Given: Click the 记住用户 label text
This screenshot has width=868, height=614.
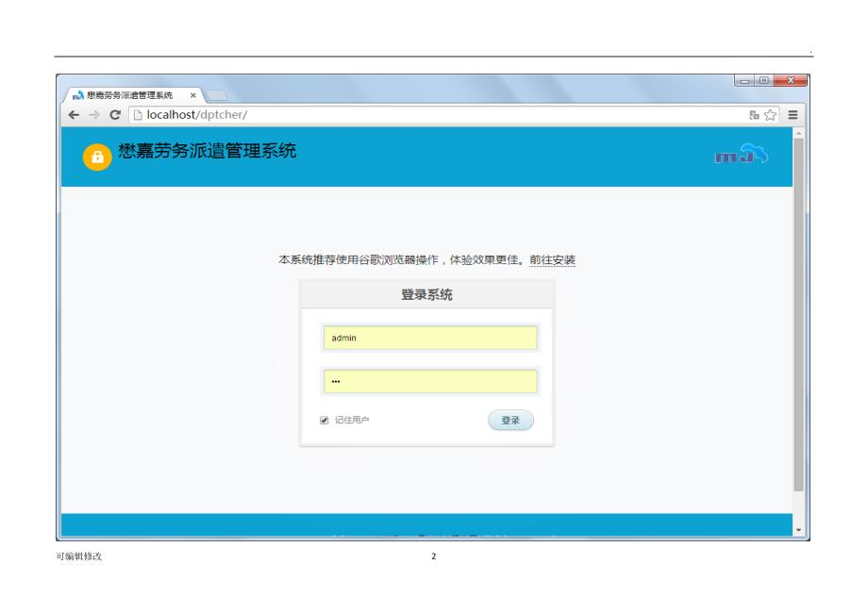Looking at the screenshot, I should click(352, 421).
